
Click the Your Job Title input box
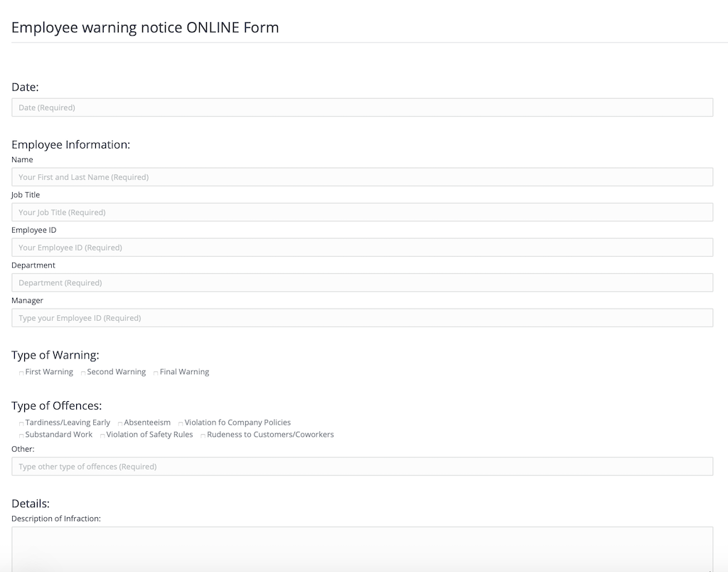point(362,212)
